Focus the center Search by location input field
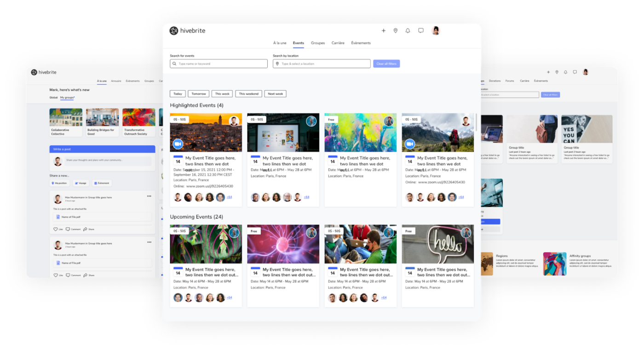This screenshot has height=350, width=644. 322,64
